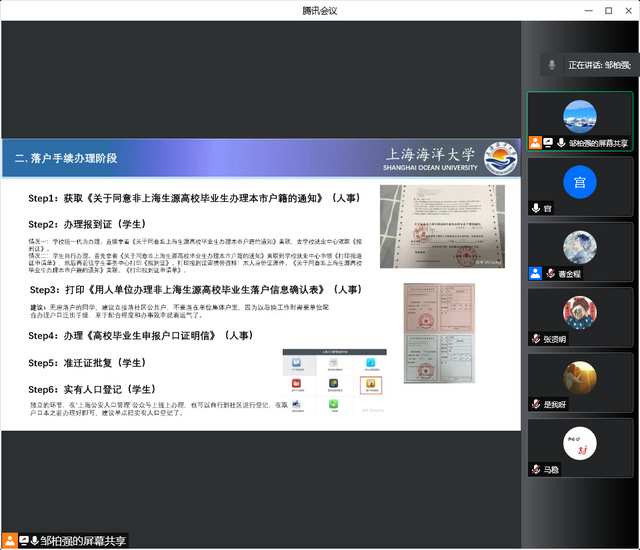Maximize the 腾讯会议 window
This screenshot has width=640, height=550.
click(608, 10)
